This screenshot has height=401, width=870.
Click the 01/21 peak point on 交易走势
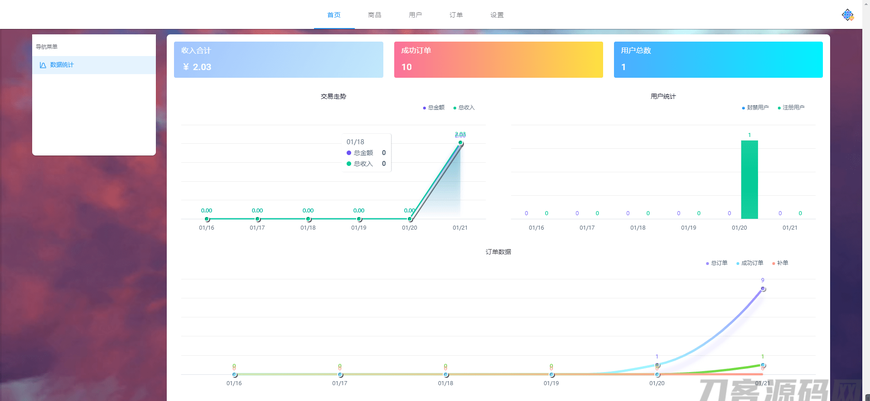tap(461, 143)
